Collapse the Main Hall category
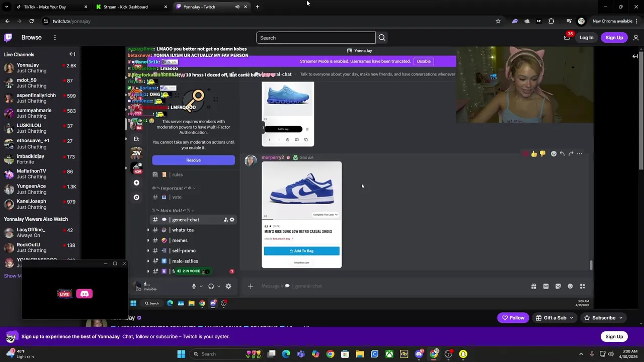Image resolution: width=644 pixels, height=362 pixels. pyautogui.click(x=173, y=211)
